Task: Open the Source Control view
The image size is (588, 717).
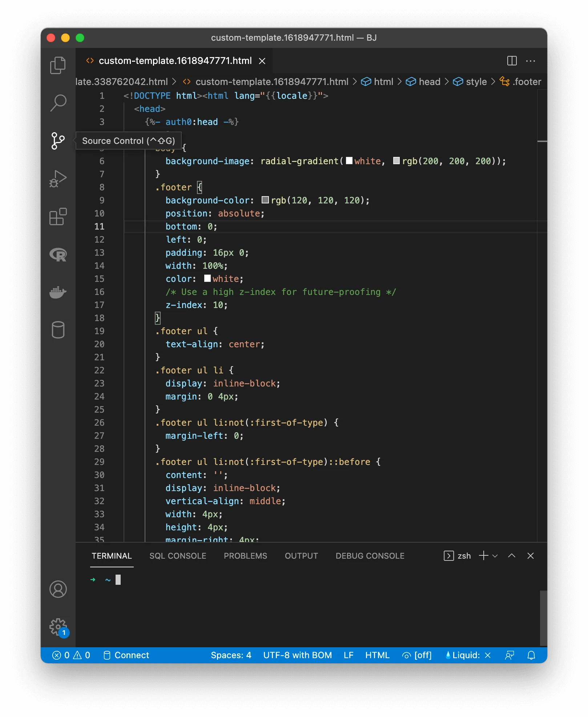Action: [58, 141]
